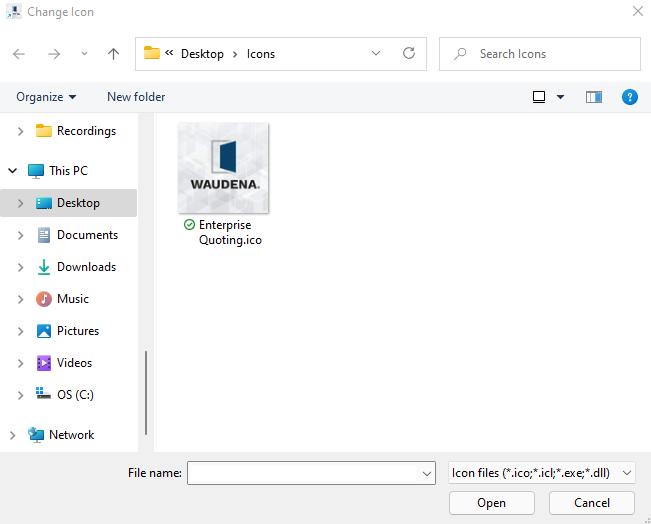The height and width of the screenshot is (524, 651).
Task: Go forward with the right arrow button
Action: click(x=54, y=54)
